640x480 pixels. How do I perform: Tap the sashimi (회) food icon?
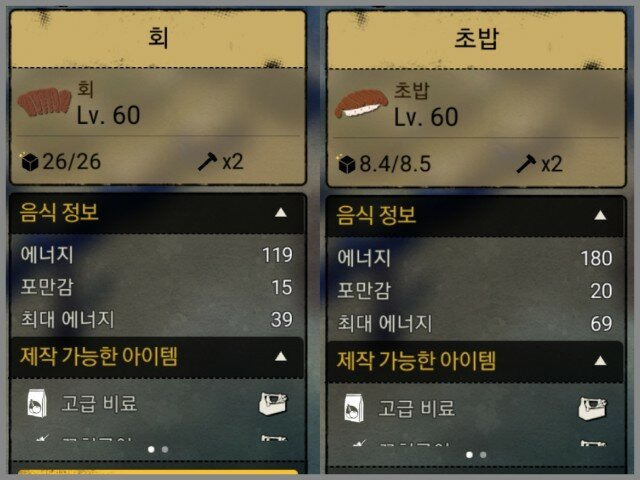coord(44,102)
